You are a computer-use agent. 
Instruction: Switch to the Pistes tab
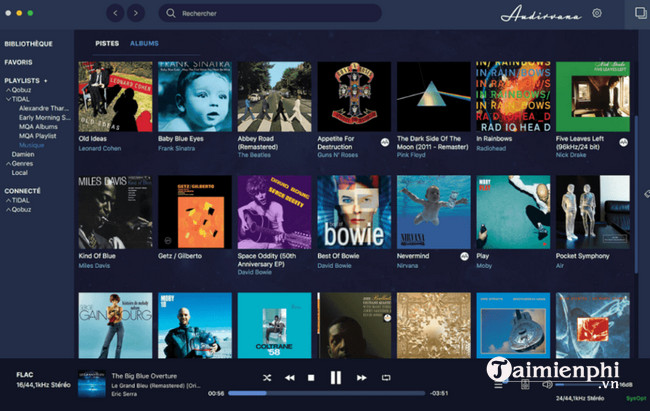coord(106,44)
